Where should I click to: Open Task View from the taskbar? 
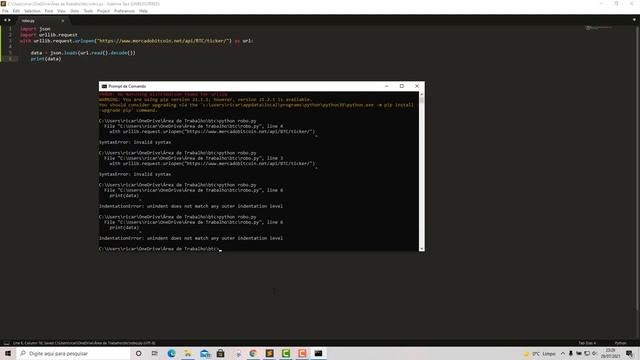click(155, 353)
